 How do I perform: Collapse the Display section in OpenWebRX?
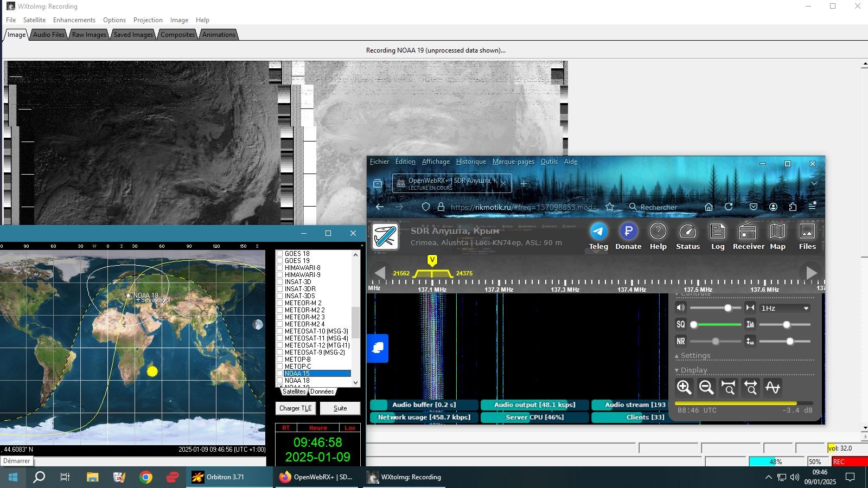point(691,370)
